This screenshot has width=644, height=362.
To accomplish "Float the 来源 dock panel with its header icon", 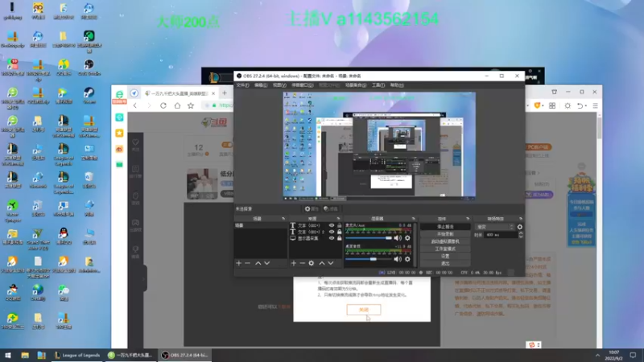I will (338, 219).
